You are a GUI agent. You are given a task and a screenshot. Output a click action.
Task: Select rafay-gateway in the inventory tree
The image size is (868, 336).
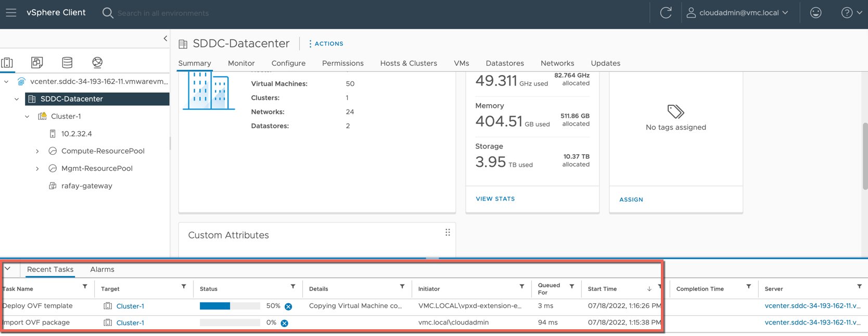[x=86, y=186]
